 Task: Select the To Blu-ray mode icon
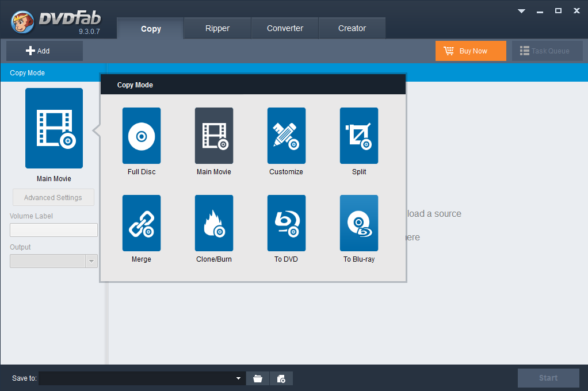359,223
